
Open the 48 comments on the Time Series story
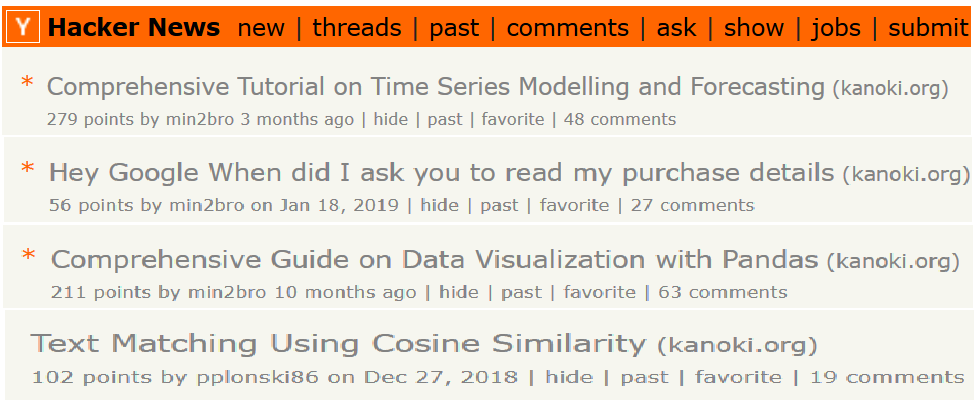619,119
